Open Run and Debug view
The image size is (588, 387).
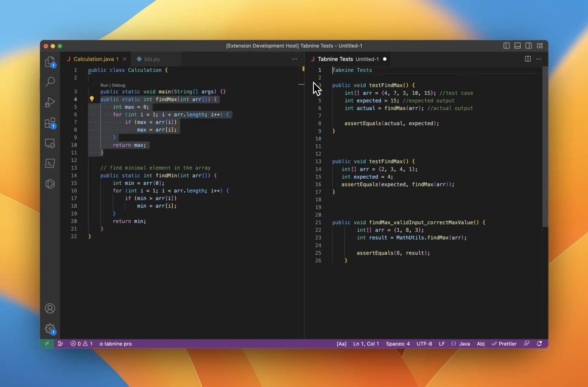point(50,102)
